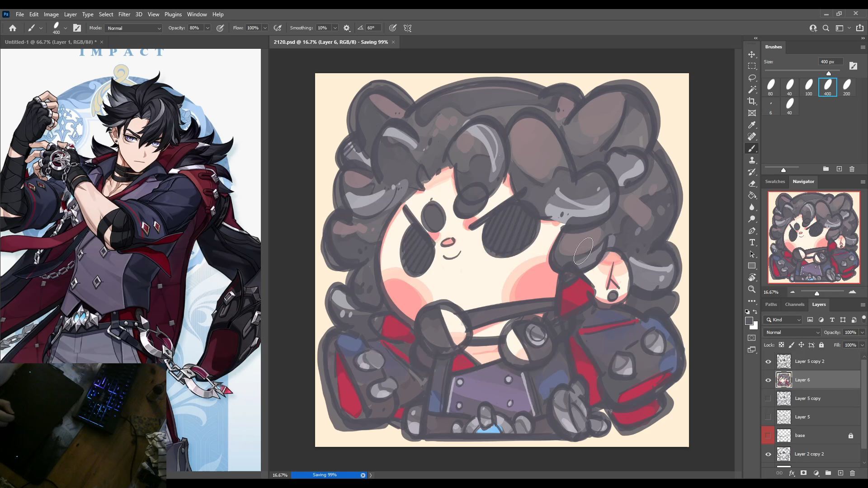Select the Rectangle shape tool
The image size is (868, 488).
click(x=752, y=266)
